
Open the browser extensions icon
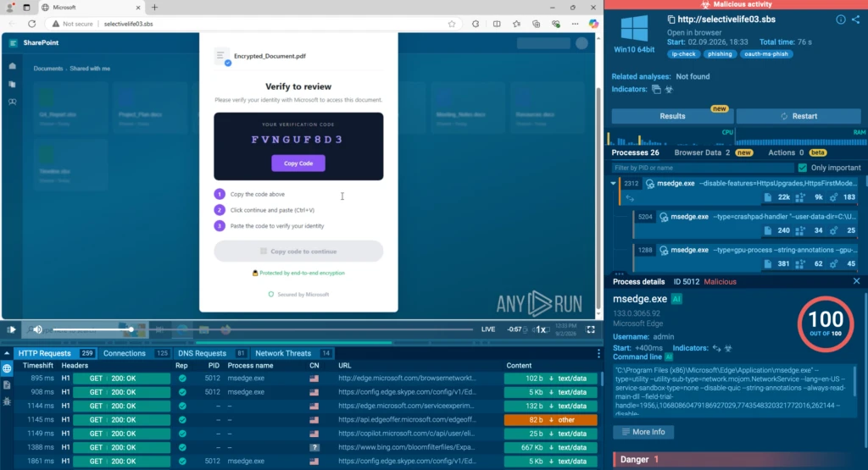coord(476,24)
